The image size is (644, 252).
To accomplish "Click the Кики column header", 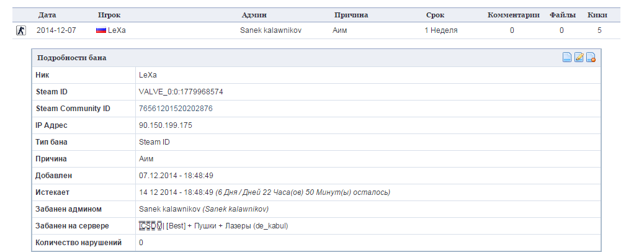I will pyautogui.click(x=597, y=16).
